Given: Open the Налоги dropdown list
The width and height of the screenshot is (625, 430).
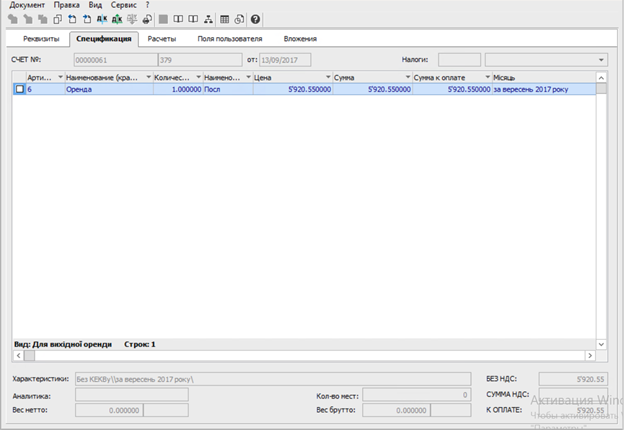Looking at the screenshot, I should (600, 60).
